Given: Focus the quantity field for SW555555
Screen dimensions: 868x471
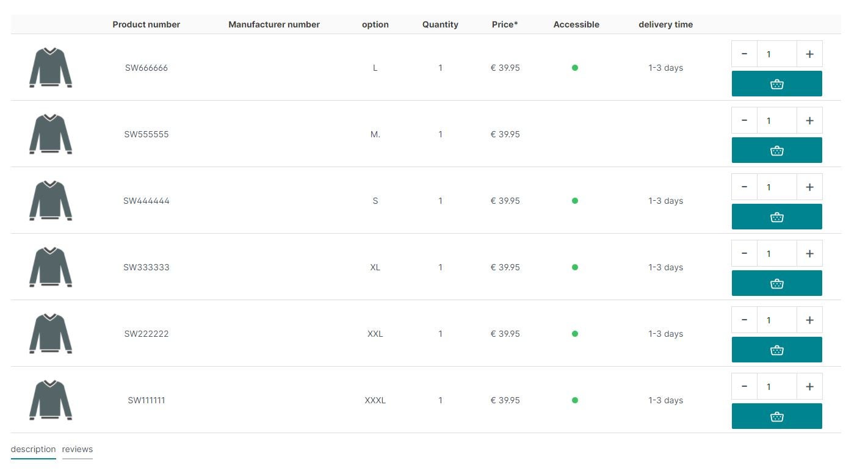Looking at the screenshot, I should tap(777, 120).
